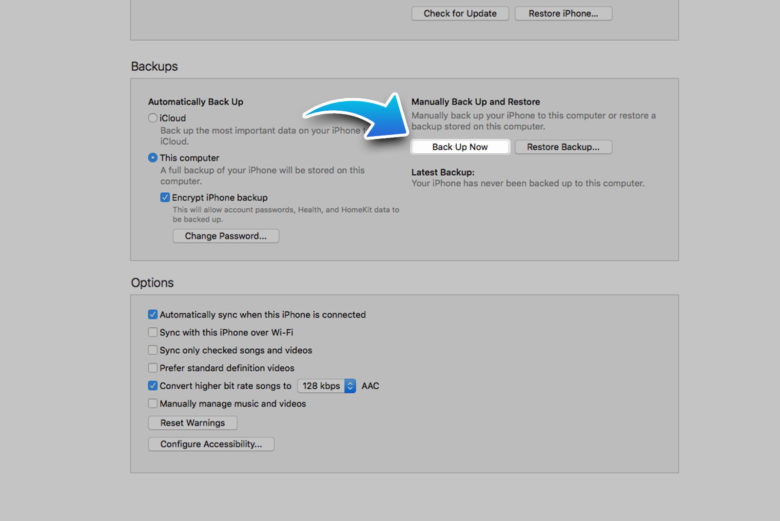Start a backup with Back Up Now
The image size is (780, 521).
[460, 147]
